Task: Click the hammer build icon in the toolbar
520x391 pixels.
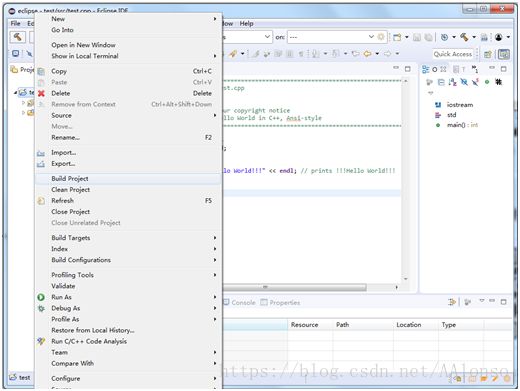Action: [17, 37]
